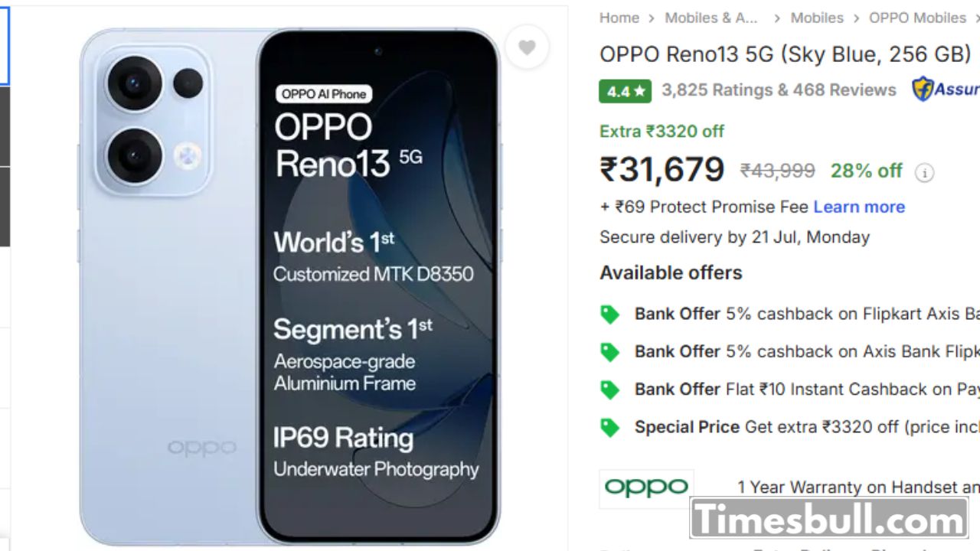Click the main OPPO Reno13 product image
This screenshot has width=980, height=551.
pos(289,287)
